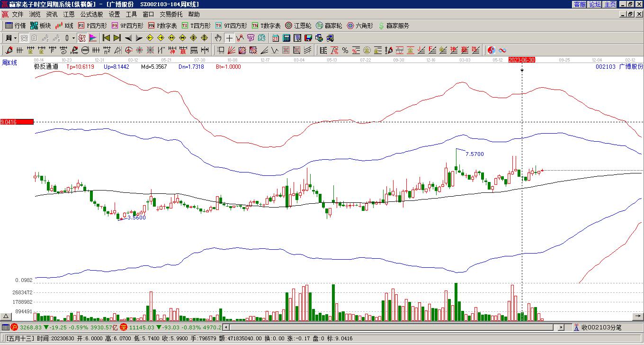Open the calculator icon

click(x=286, y=38)
